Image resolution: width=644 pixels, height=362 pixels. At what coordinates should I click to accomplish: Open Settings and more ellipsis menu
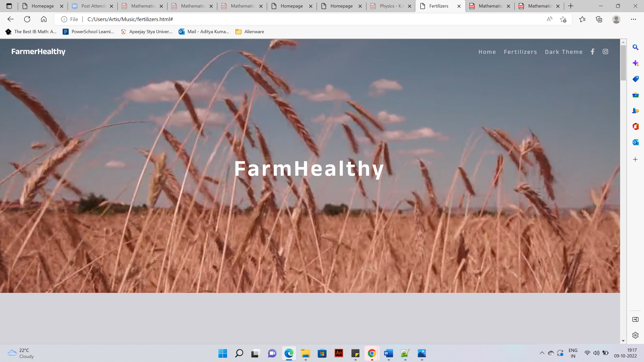point(633,19)
